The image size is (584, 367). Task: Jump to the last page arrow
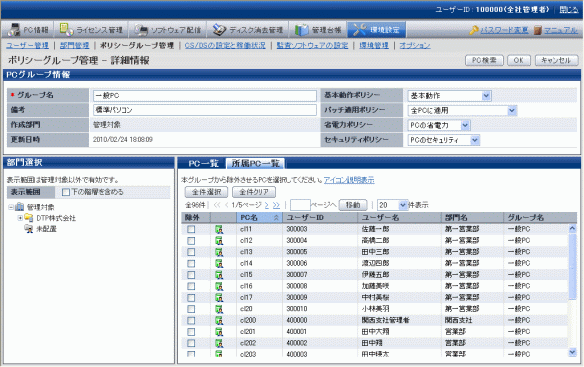click(276, 205)
